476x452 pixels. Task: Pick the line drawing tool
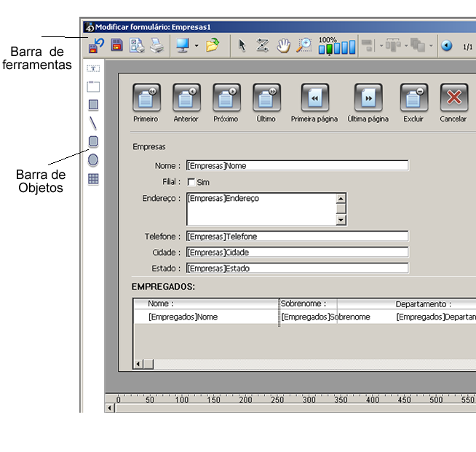pos(93,122)
